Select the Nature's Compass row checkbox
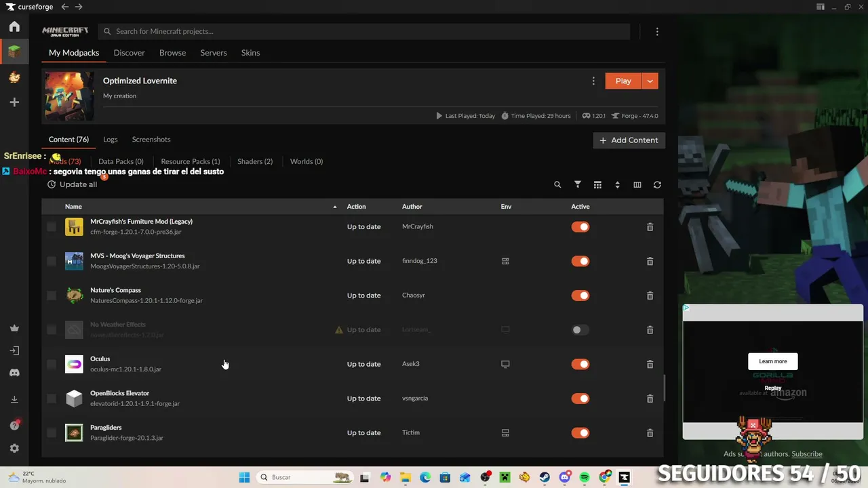The height and width of the screenshot is (488, 868). click(x=52, y=296)
